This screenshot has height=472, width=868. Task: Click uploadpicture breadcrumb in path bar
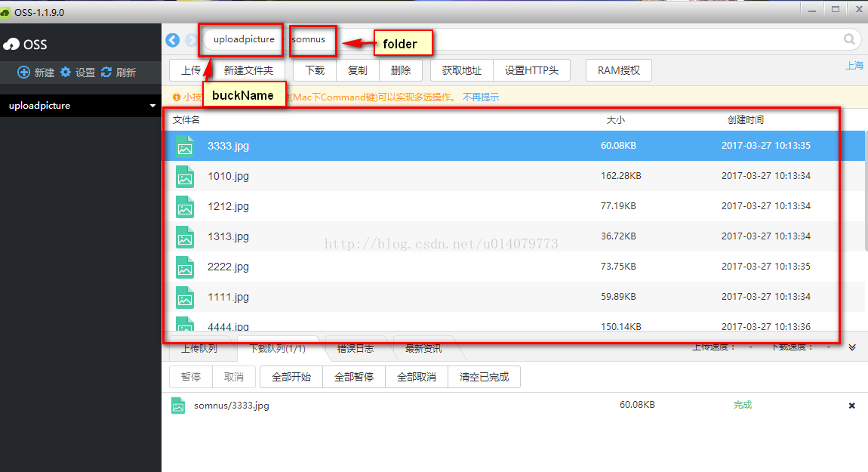(x=244, y=39)
